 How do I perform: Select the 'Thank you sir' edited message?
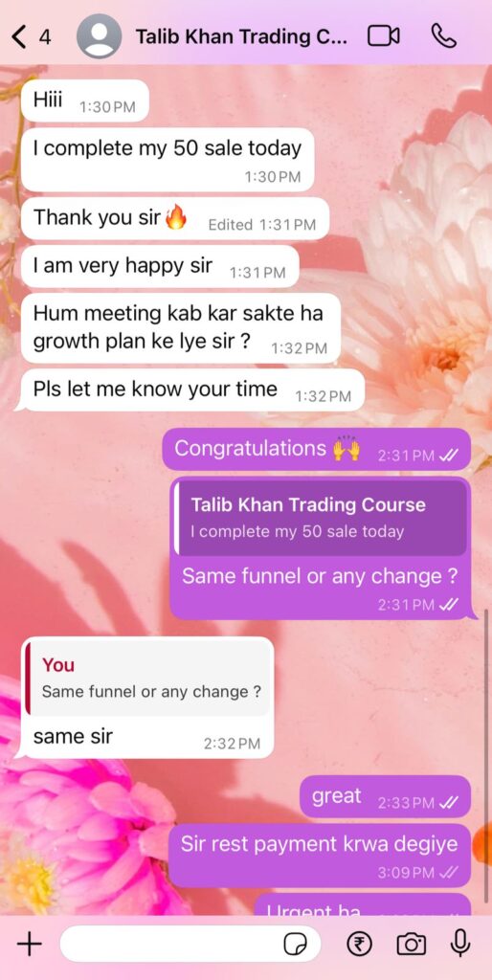(x=175, y=219)
